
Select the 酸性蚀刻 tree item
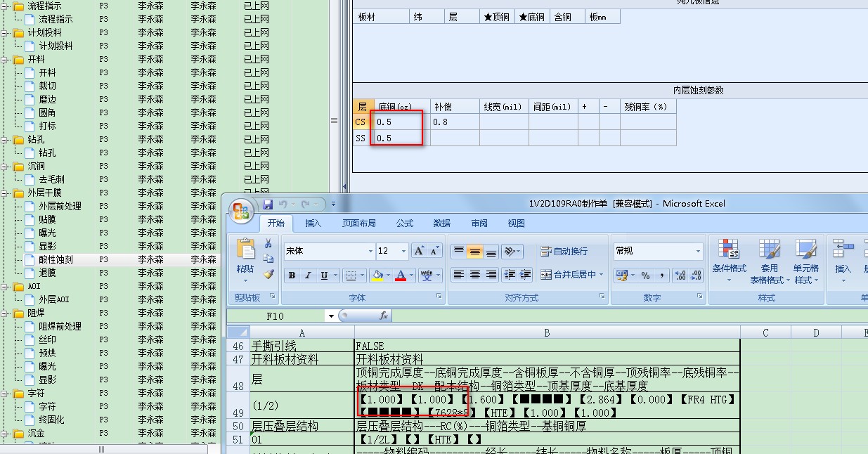(56, 259)
